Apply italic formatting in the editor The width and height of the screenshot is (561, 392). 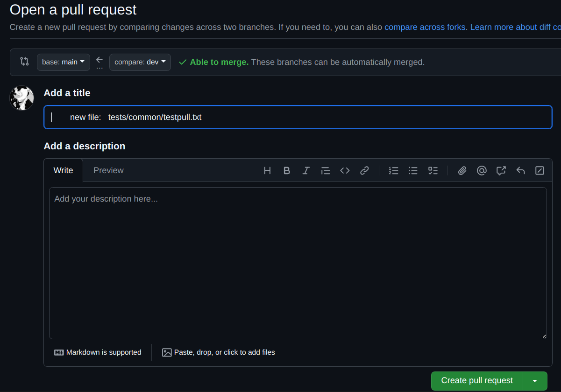pyautogui.click(x=306, y=170)
